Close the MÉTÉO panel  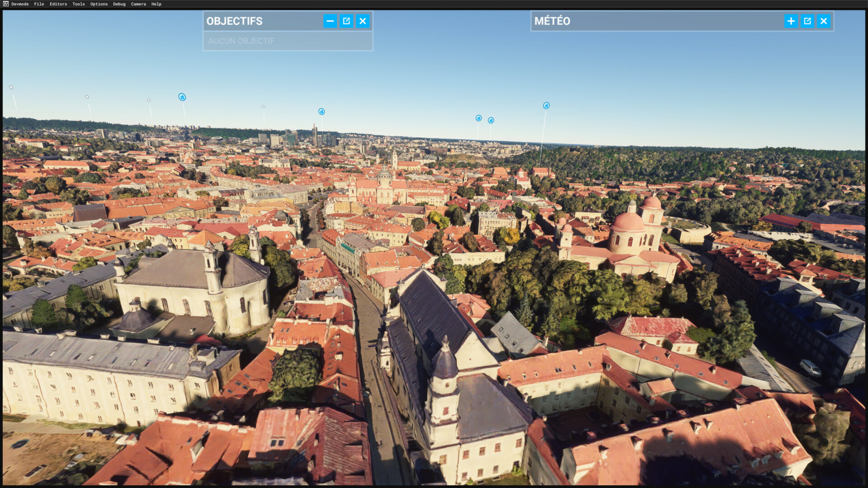click(823, 21)
